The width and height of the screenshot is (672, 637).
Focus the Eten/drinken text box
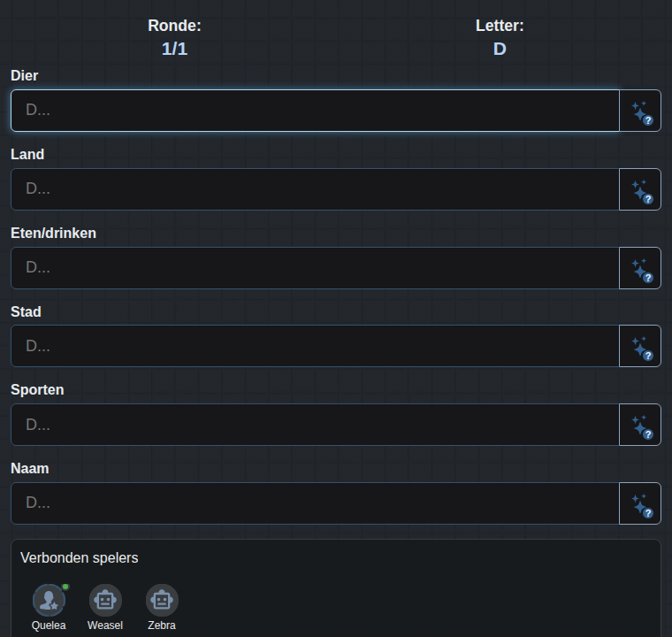click(x=315, y=268)
